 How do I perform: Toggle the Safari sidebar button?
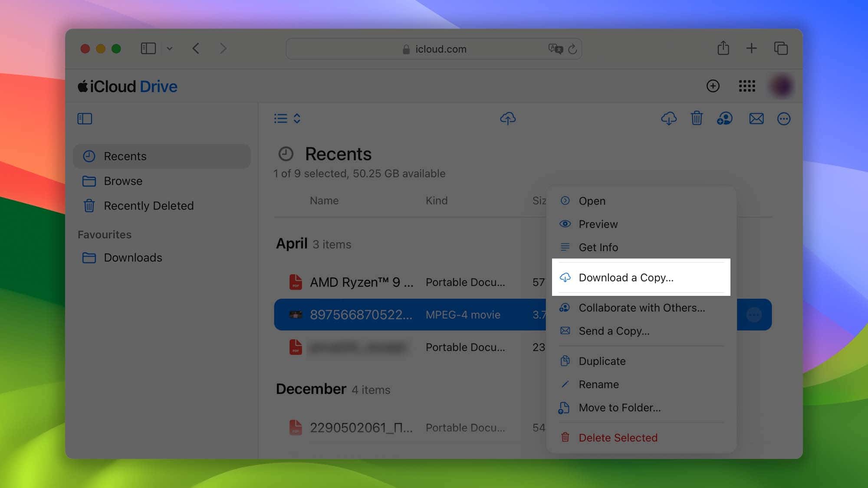click(148, 48)
